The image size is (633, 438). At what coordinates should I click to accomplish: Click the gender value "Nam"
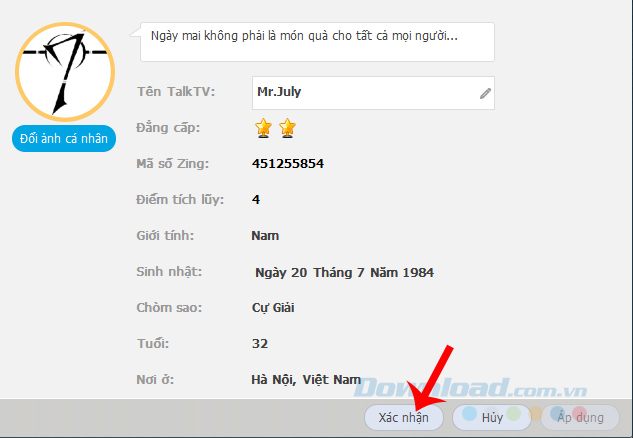point(265,235)
